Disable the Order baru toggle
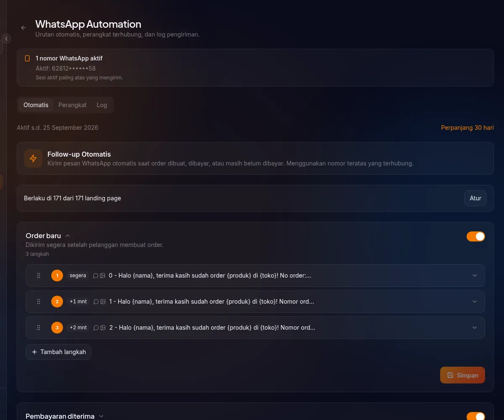Viewport: 504px width, 420px height. (x=476, y=236)
